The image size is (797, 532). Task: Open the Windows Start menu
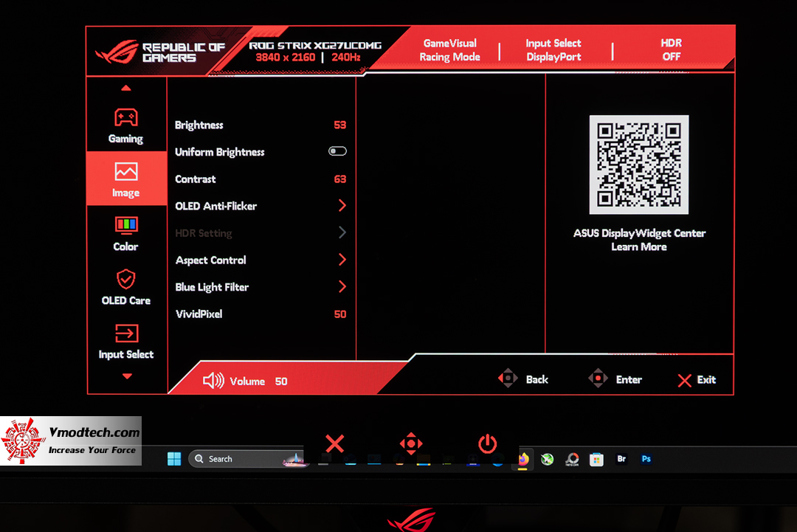(x=174, y=459)
